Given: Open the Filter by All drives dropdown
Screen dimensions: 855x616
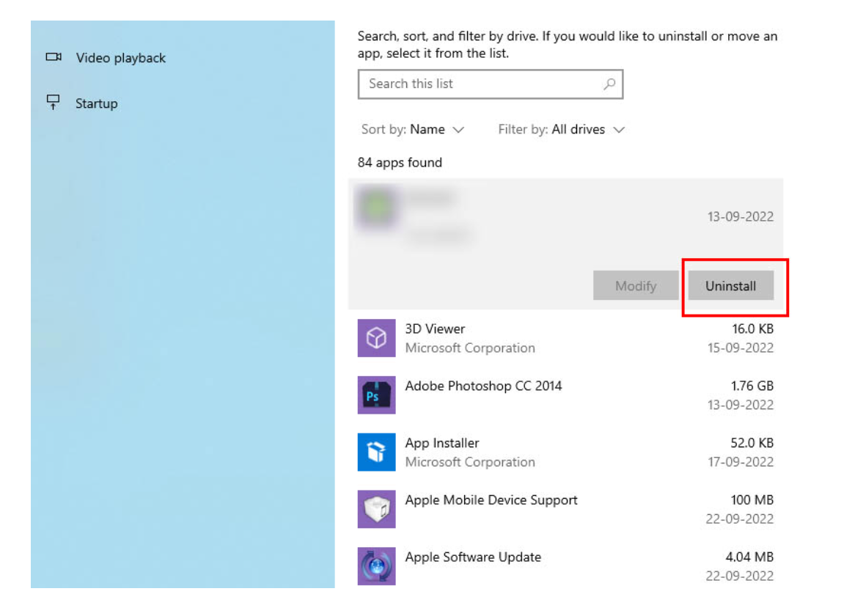Looking at the screenshot, I should [x=561, y=129].
